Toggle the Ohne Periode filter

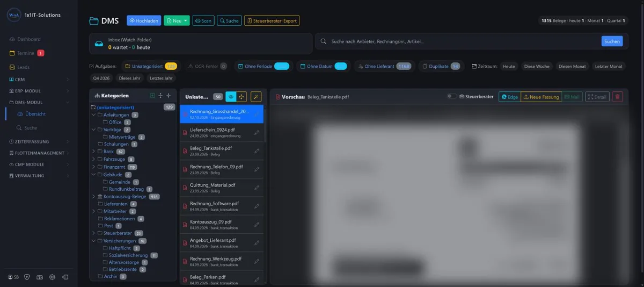pyautogui.click(x=263, y=66)
